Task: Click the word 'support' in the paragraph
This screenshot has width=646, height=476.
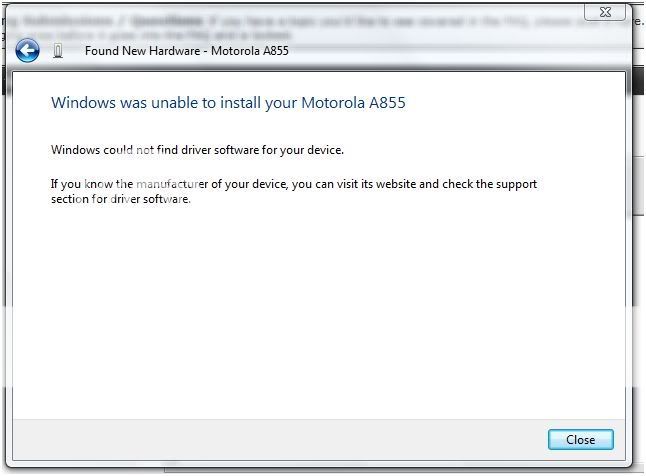Action: [x=516, y=184]
